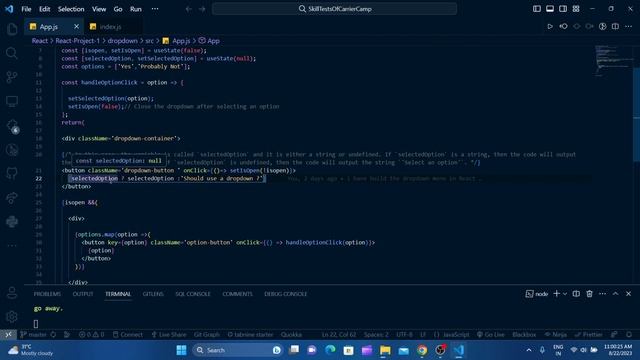Close the terminal panel
This screenshot has height=360, width=640.
click(x=629, y=293)
